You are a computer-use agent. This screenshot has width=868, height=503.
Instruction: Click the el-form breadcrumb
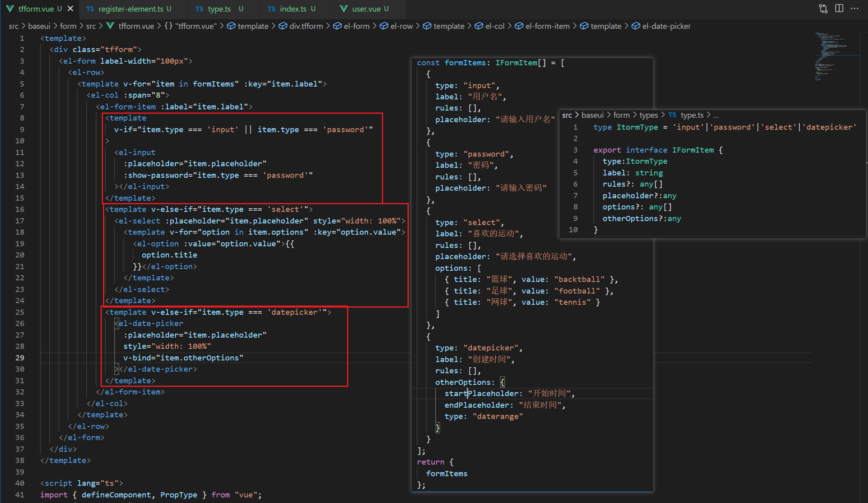(x=357, y=26)
